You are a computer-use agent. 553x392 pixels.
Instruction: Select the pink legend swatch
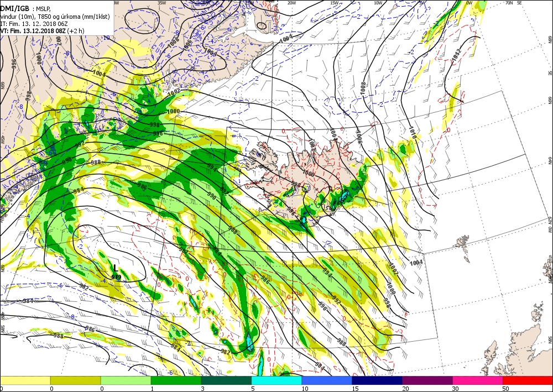pos(478,380)
